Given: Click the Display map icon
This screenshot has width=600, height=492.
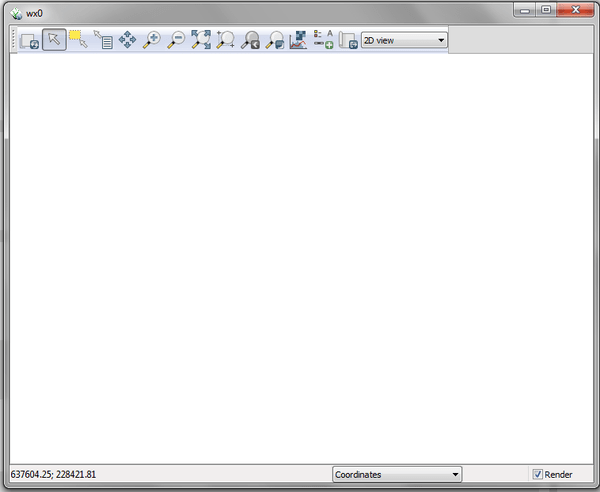Looking at the screenshot, I should [x=30, y=40].
